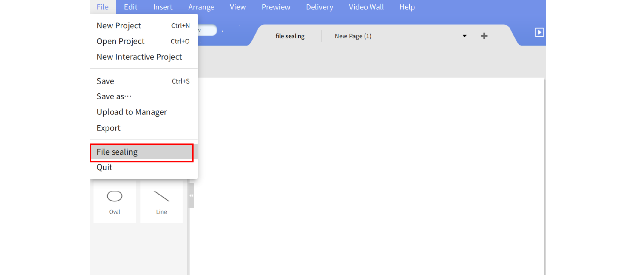Click the play preview icon at top right

pos(539,32)
